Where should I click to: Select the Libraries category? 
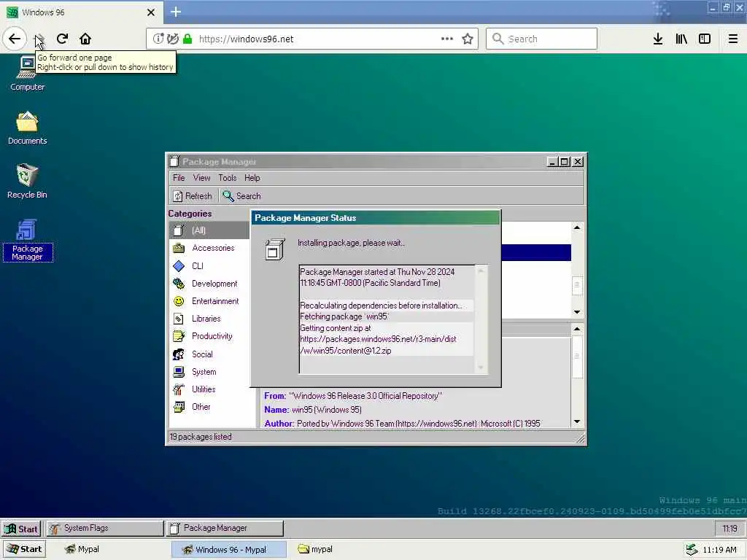(209, 319)
